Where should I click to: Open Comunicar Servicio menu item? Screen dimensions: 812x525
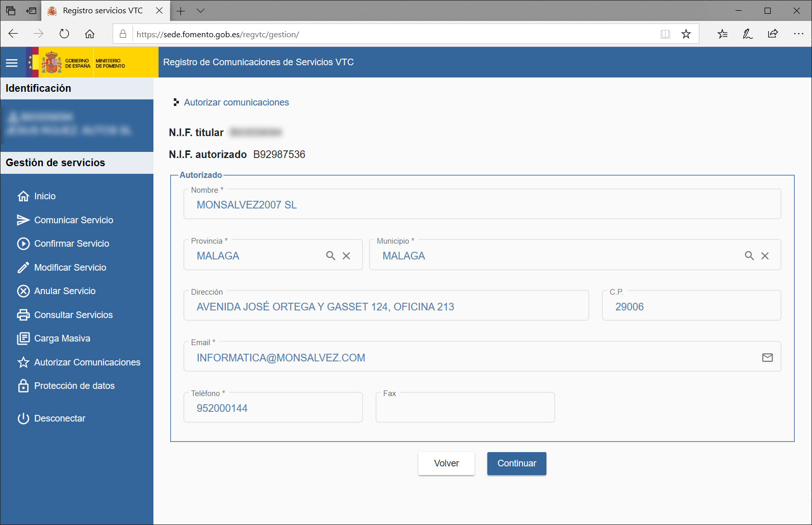[x=74, y=220]
